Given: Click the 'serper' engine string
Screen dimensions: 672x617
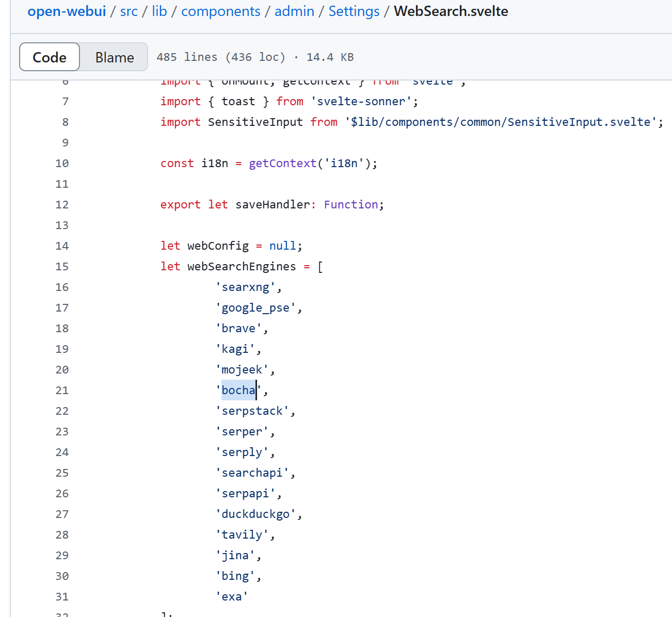Looking at the screenshot, I should click(242, 432).
